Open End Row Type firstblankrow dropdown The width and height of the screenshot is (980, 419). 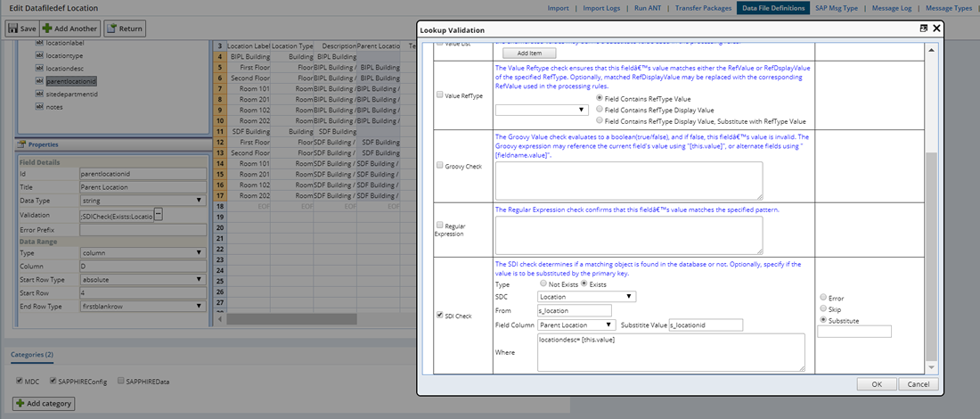click(143, 307)
